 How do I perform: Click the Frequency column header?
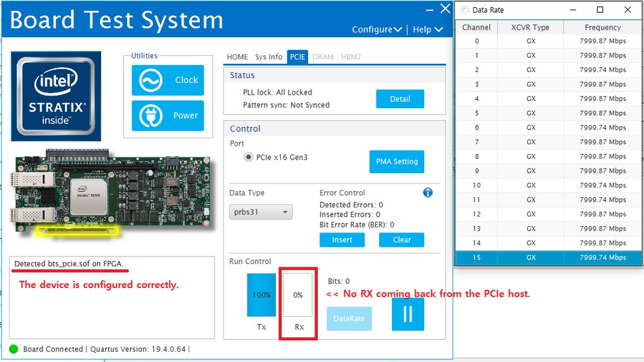point(603,28)
